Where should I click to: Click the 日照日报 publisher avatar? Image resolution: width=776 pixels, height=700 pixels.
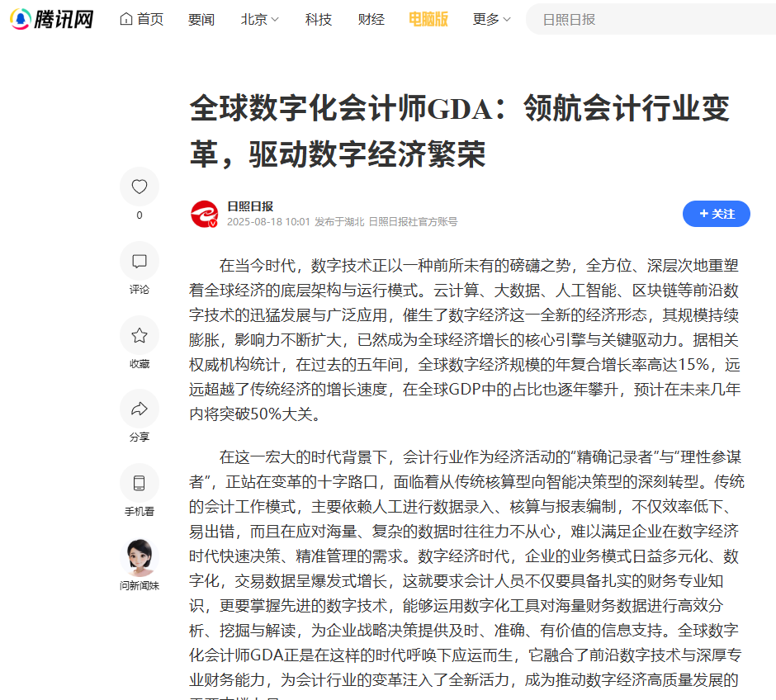204,214
